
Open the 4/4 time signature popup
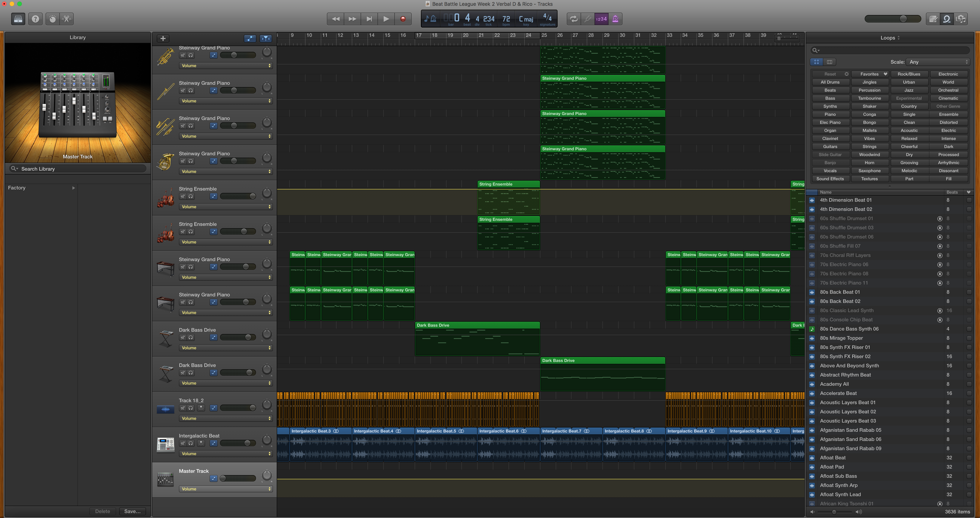[x=547, y=19]
